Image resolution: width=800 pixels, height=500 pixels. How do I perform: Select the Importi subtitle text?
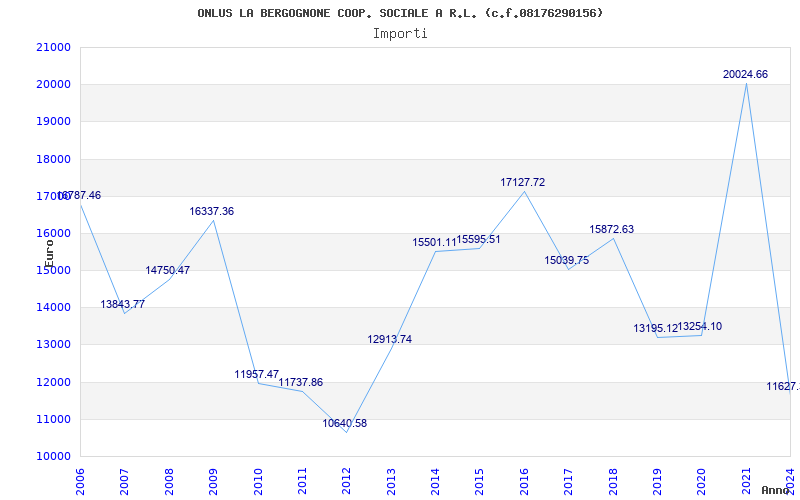click(400, 34)
